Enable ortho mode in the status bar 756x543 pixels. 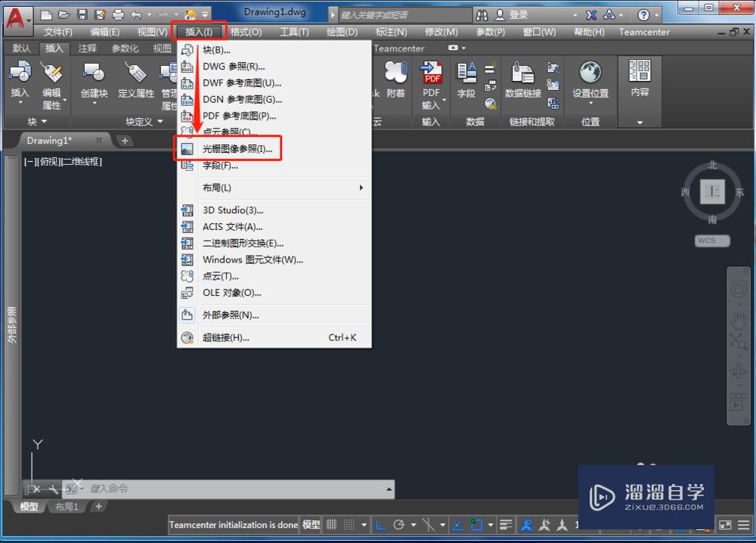coord(381,525)
